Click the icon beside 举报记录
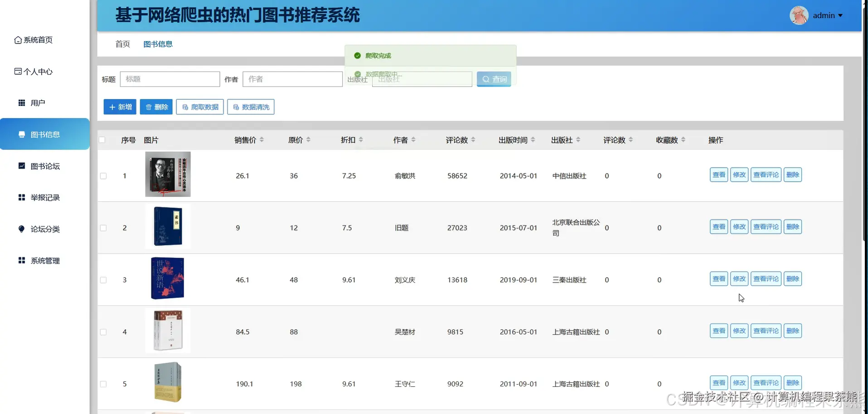The width and height of the screenshot is (868, 414). [22, 197]
